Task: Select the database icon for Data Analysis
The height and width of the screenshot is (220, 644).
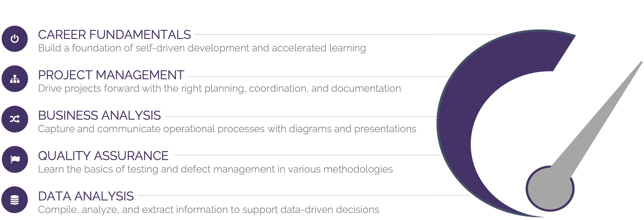Action: (15, 200)
